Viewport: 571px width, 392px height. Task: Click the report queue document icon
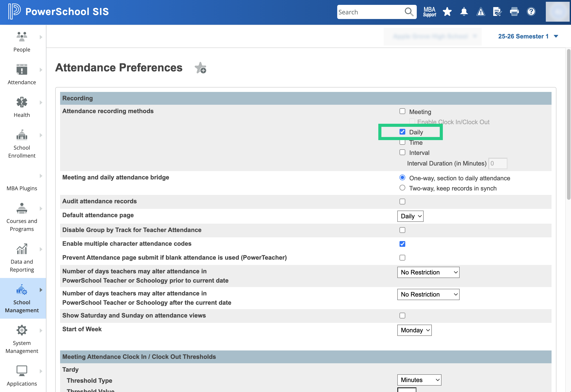[497, 11]
